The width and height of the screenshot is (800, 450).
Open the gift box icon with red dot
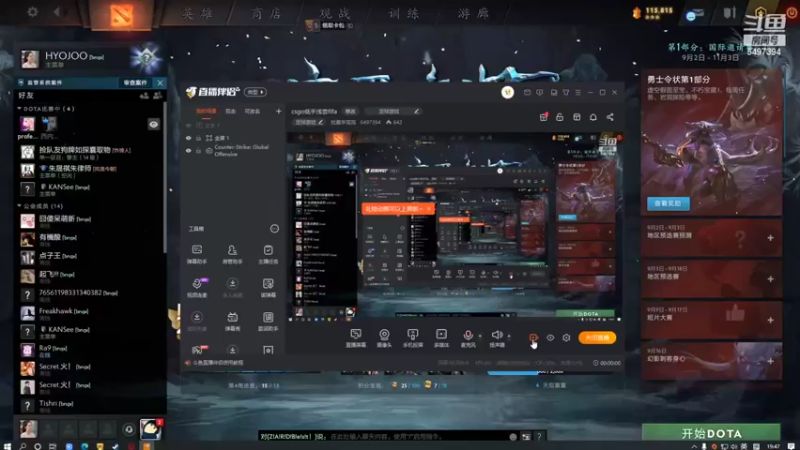(x=544, y=117)
